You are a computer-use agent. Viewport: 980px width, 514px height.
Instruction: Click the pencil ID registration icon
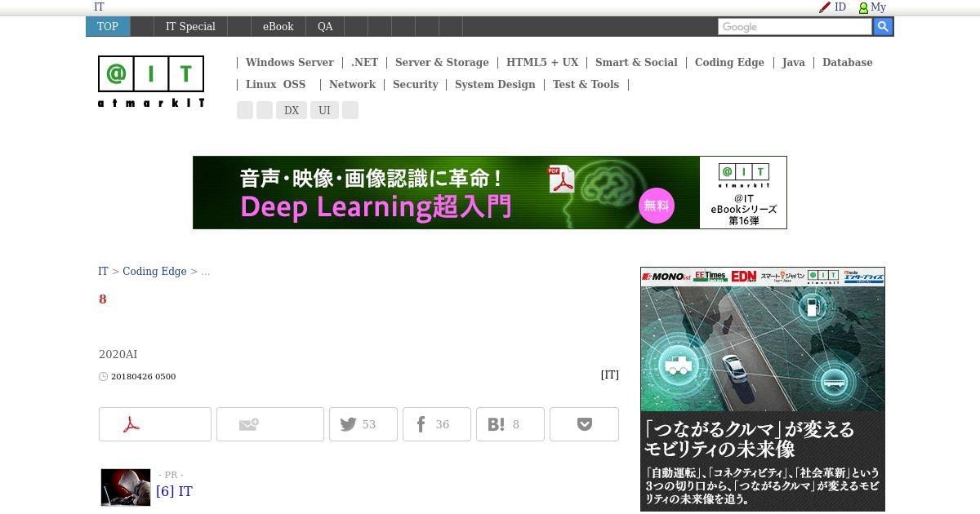pos(825,7)
